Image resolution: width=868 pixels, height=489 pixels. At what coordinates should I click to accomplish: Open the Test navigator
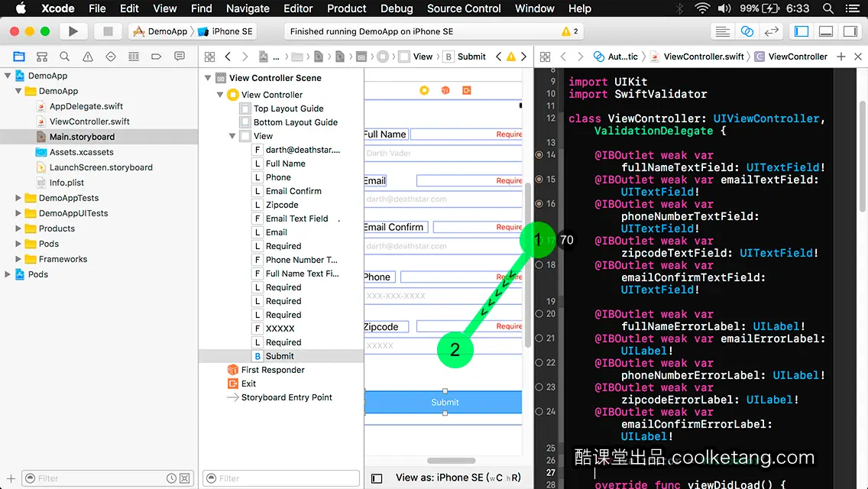click(111, 57)
